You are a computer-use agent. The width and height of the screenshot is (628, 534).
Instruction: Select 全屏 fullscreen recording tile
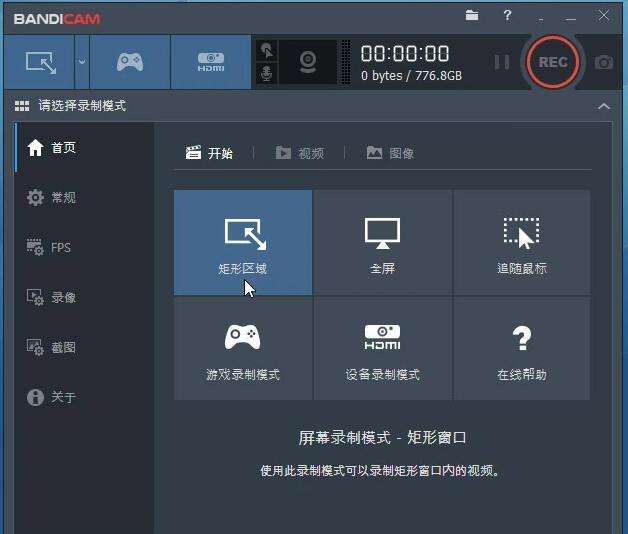(x=382, y=242)
